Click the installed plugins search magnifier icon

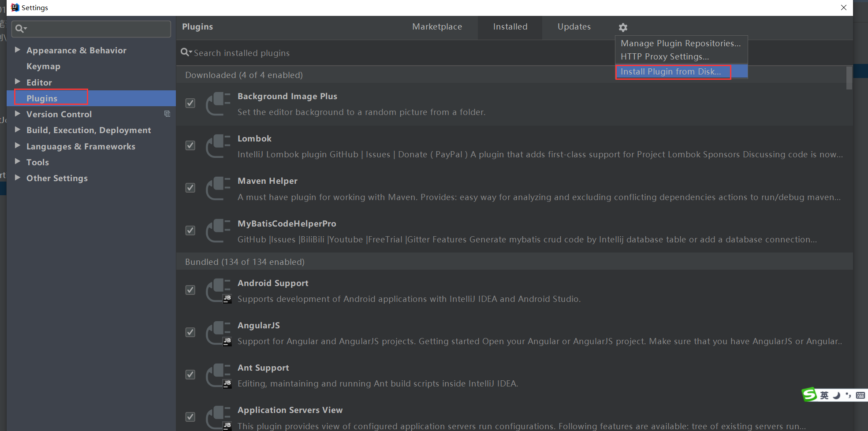186,52
